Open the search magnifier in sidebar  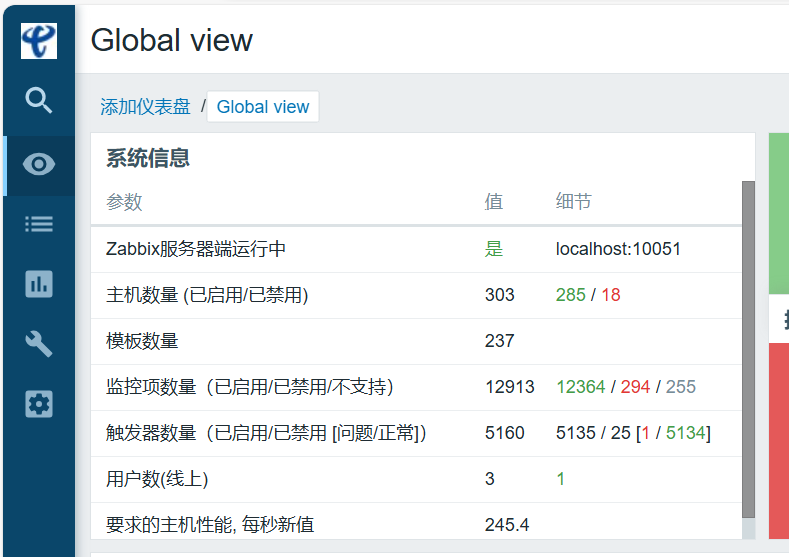pos(38,100)
